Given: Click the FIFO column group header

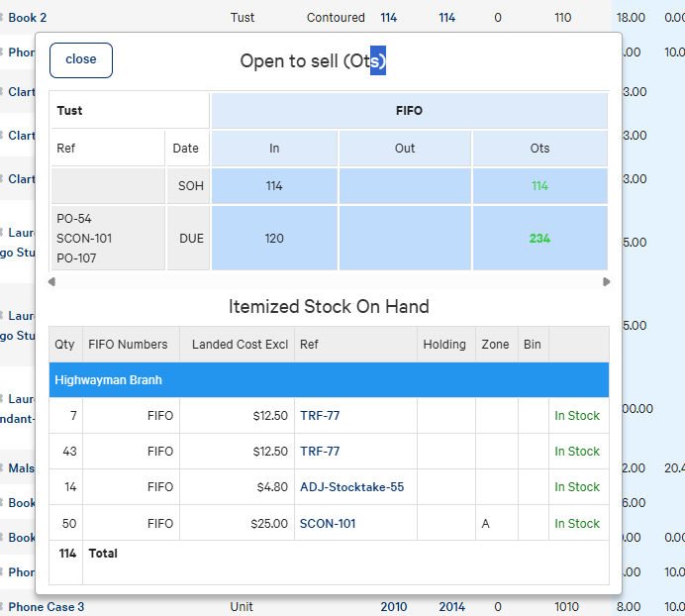Looking at the screenshot, I should pos(409,111).
